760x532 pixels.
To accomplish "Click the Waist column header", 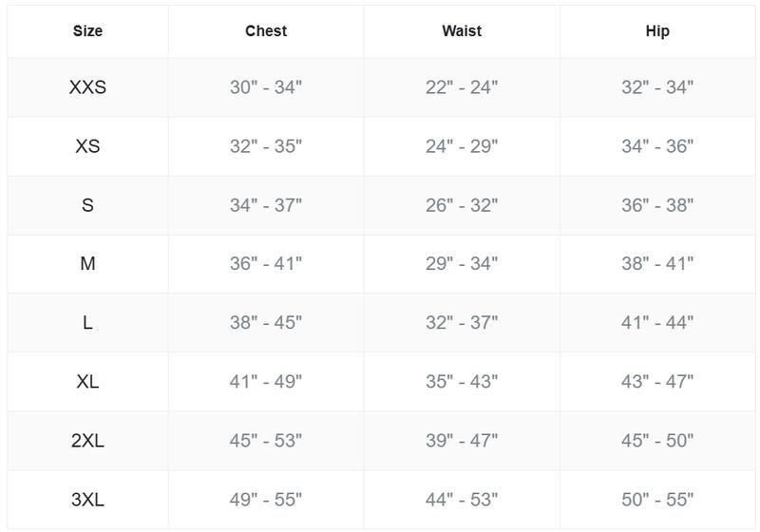I will click(462, 31).
